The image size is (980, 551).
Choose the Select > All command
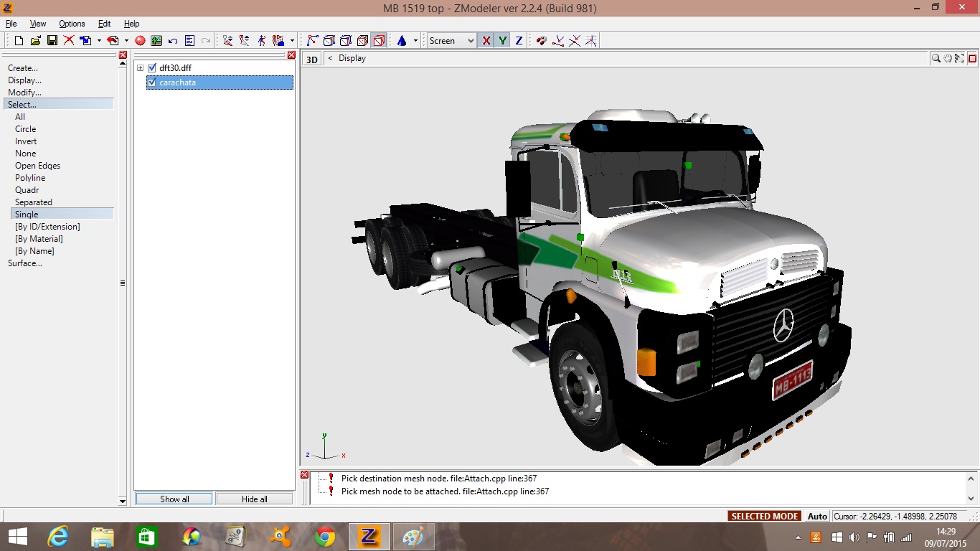click(20, 117)
